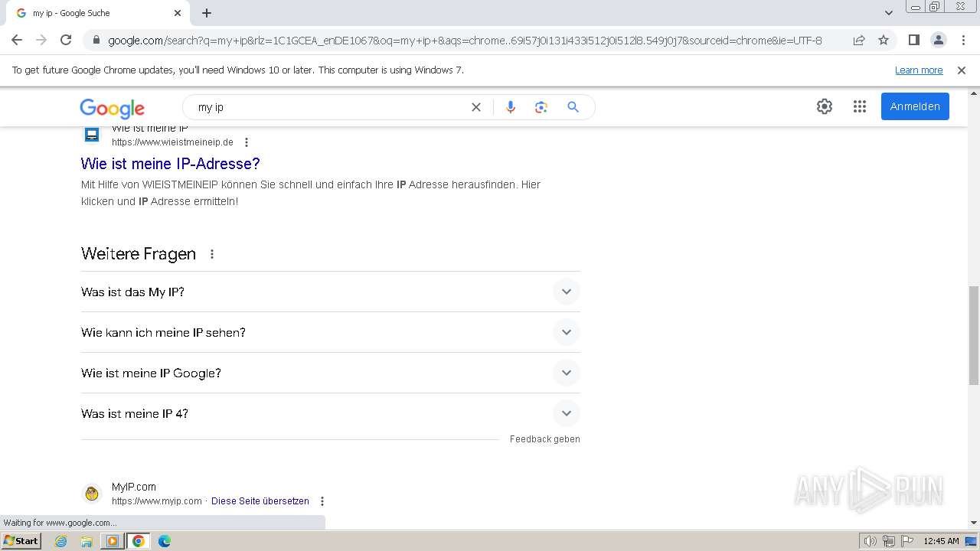
Task: Open wieistmeineip.de favicon result
Action: [92, 135]
